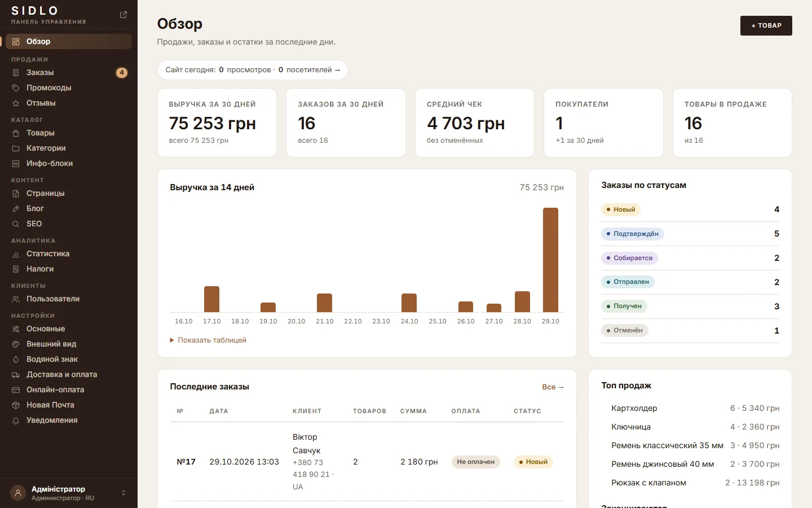Click the Получен status badge

pyautogui.click(x=624, y=306)
